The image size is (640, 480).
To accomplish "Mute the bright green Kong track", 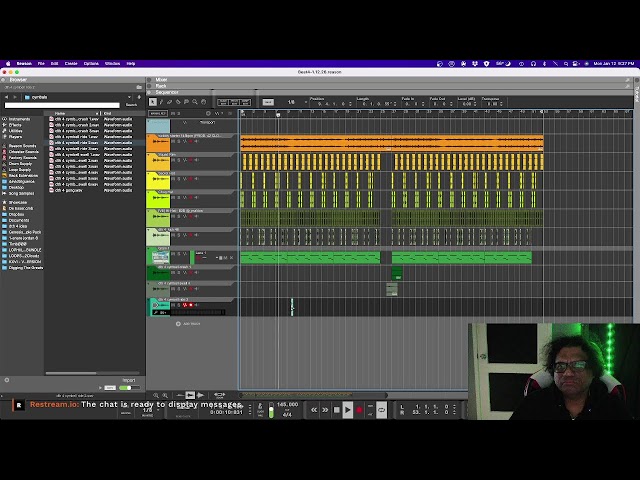I will coord(173,254).
